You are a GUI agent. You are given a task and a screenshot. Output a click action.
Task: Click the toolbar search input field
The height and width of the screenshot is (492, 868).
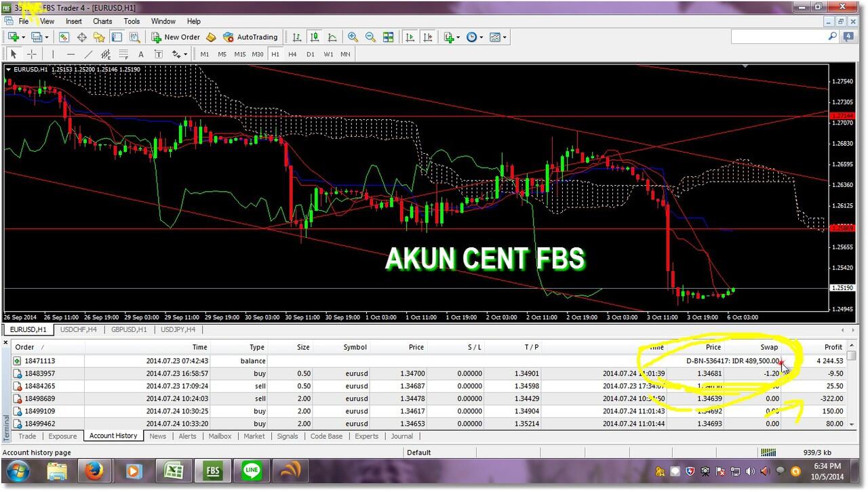779,37
